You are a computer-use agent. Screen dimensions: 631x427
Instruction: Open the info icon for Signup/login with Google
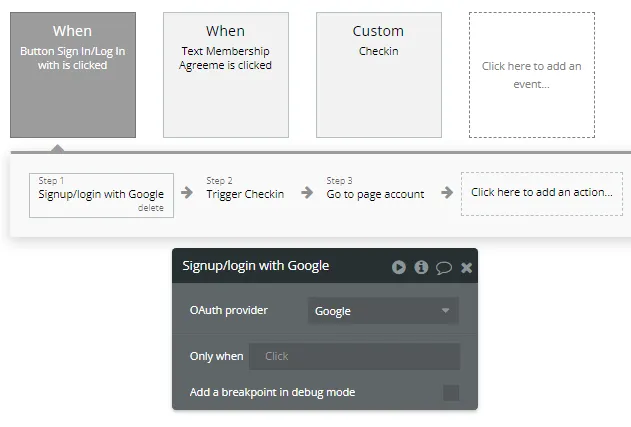[421, 267]
